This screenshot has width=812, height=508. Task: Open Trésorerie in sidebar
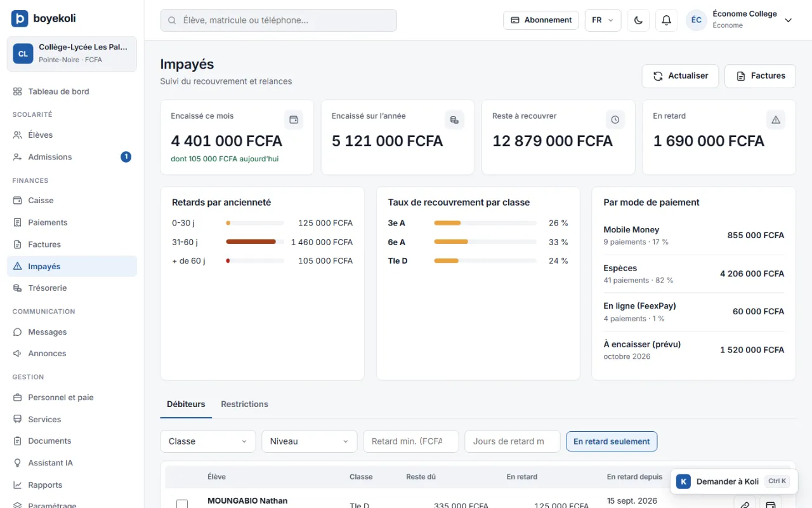point(72,288)
